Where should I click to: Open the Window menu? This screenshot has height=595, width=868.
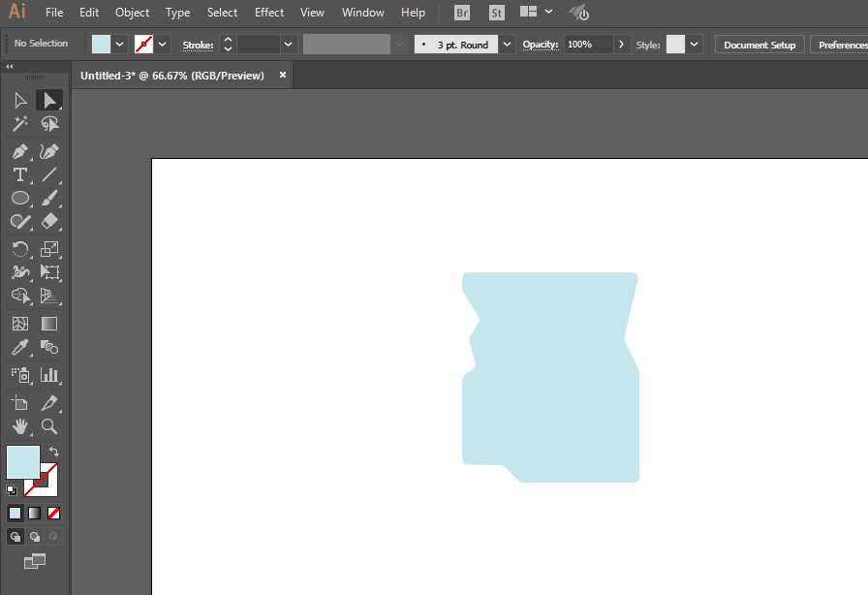tap(363, 13)
